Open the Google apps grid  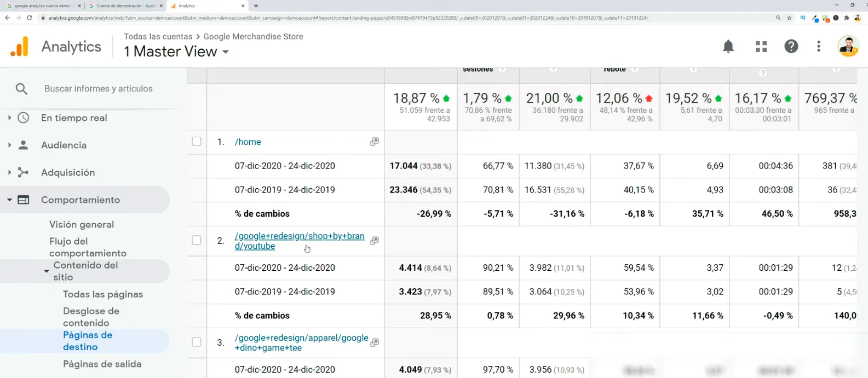[761, 46]
